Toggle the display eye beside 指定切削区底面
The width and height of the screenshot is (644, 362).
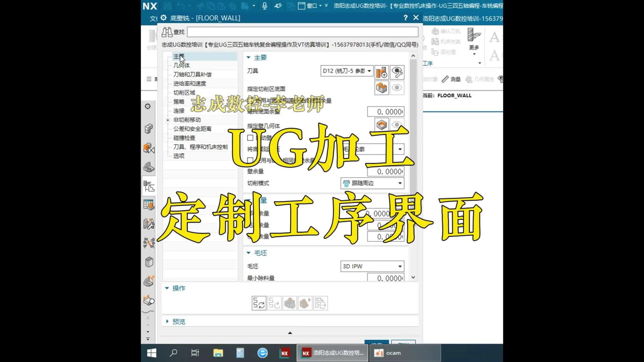[x=397, y=88]
